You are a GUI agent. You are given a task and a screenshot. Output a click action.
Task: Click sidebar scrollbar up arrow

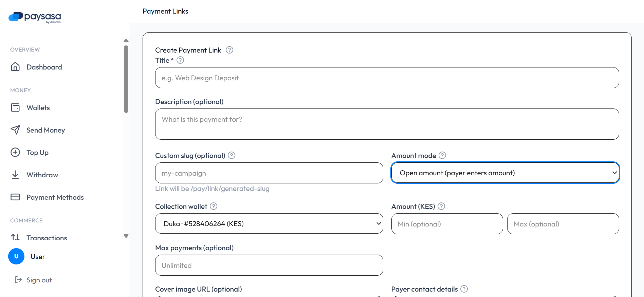(126, 40)
